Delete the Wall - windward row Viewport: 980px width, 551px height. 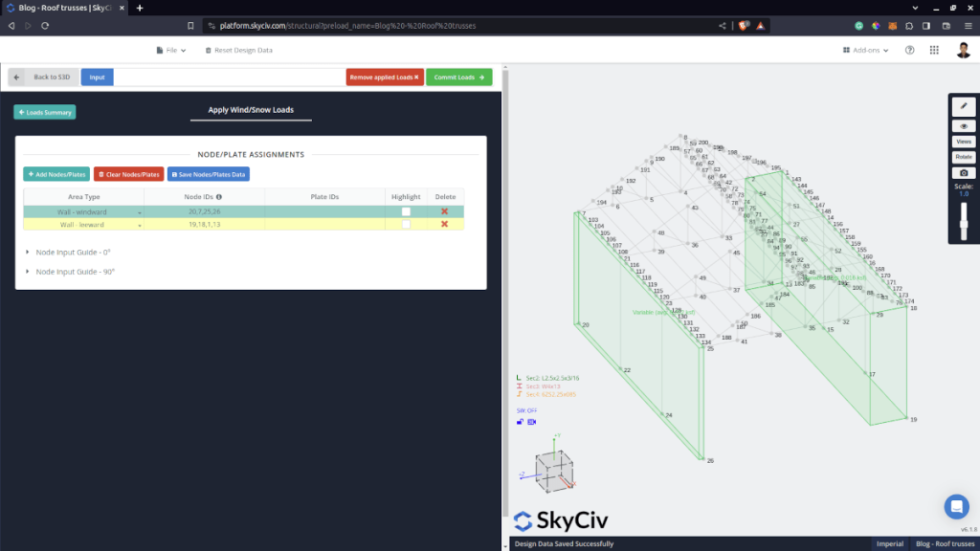click(444, 210)
